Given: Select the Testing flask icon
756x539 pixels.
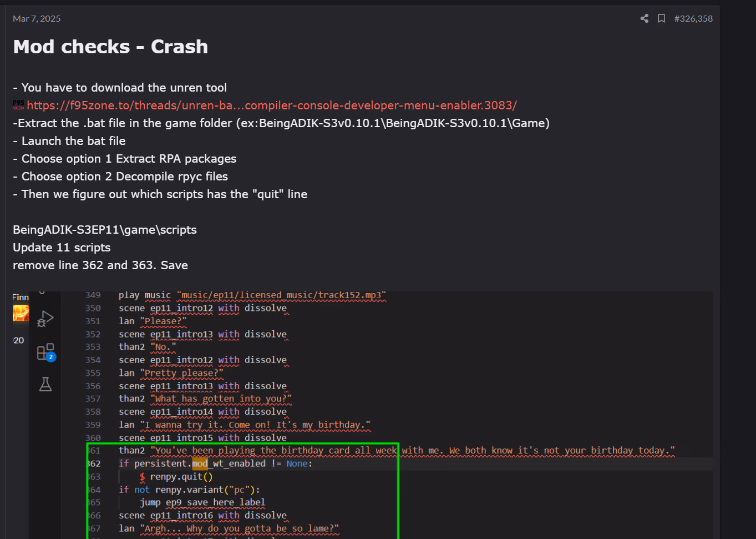Looking at the screenshot, I should tap(45, 384).
